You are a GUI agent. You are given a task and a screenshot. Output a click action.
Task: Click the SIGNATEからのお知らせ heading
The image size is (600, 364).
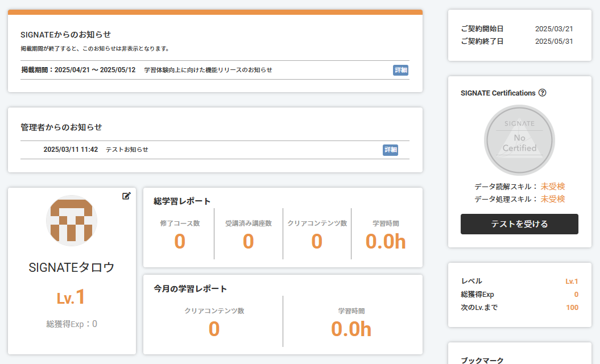pos(65,35)
